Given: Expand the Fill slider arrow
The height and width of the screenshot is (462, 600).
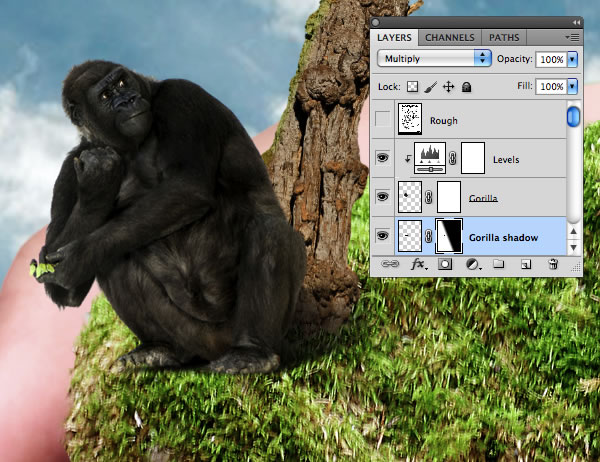Looking at the screenshot, I should pyautogui.click(x=572, y=87).
